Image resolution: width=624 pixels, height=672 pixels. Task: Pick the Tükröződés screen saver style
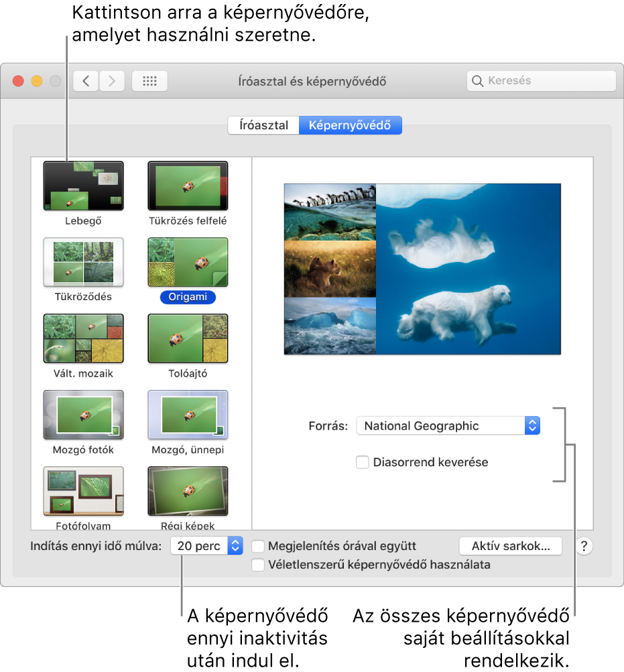(x=83, y=262)
